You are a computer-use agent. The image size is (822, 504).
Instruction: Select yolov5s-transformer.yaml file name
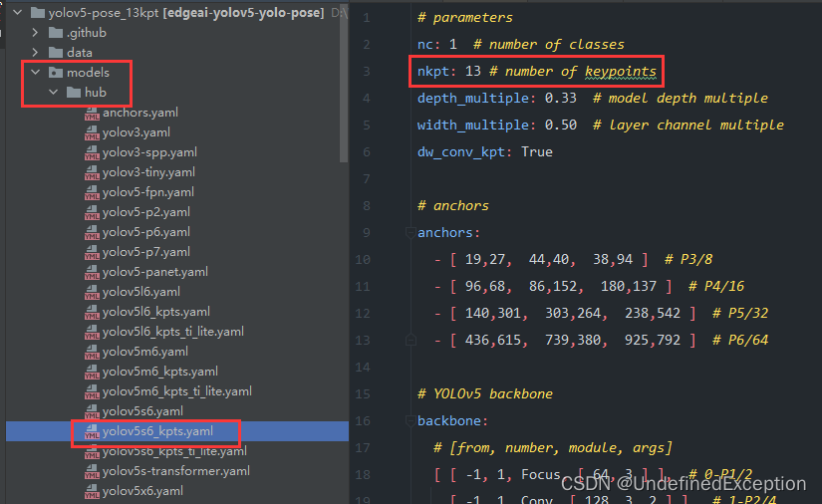click(x=176, y=470)
